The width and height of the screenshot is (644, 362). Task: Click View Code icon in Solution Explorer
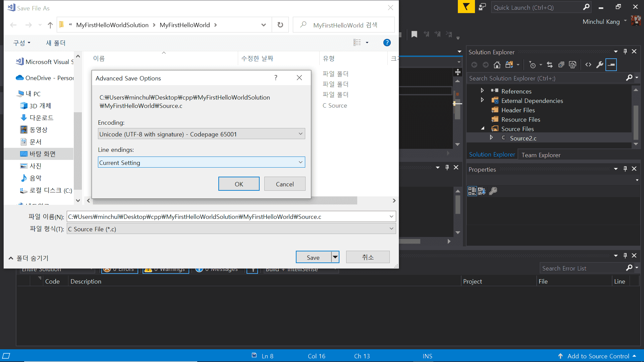click(x=588, y=65)
